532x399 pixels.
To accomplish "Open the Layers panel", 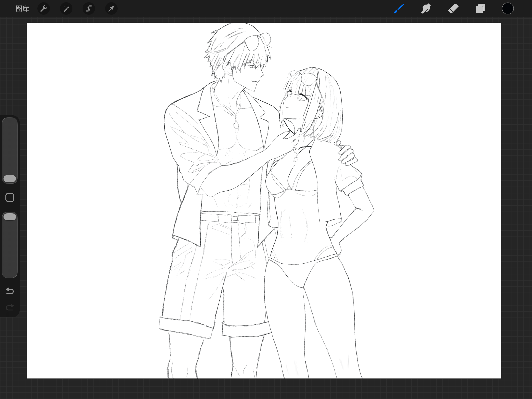I will [480, 9].
